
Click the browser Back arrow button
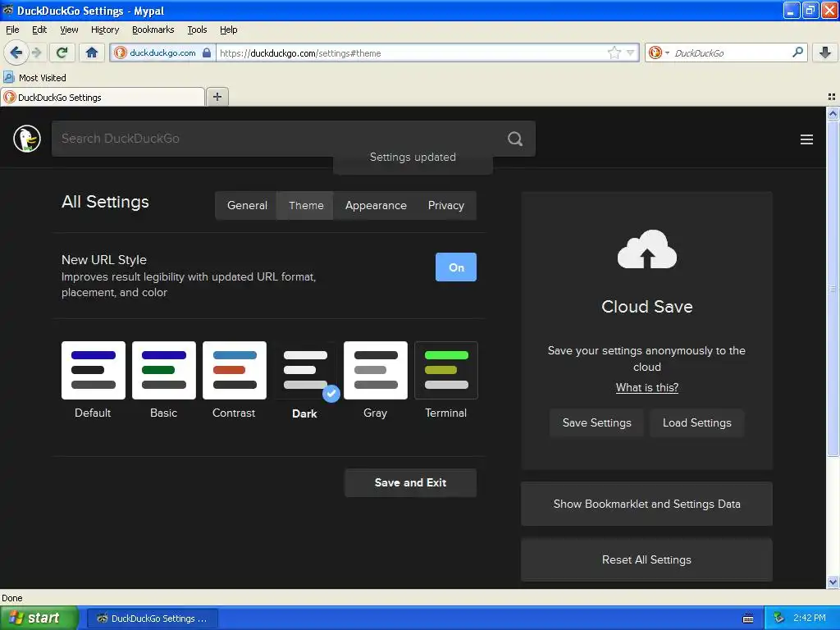pyautogui.click(x=16, y=52)
